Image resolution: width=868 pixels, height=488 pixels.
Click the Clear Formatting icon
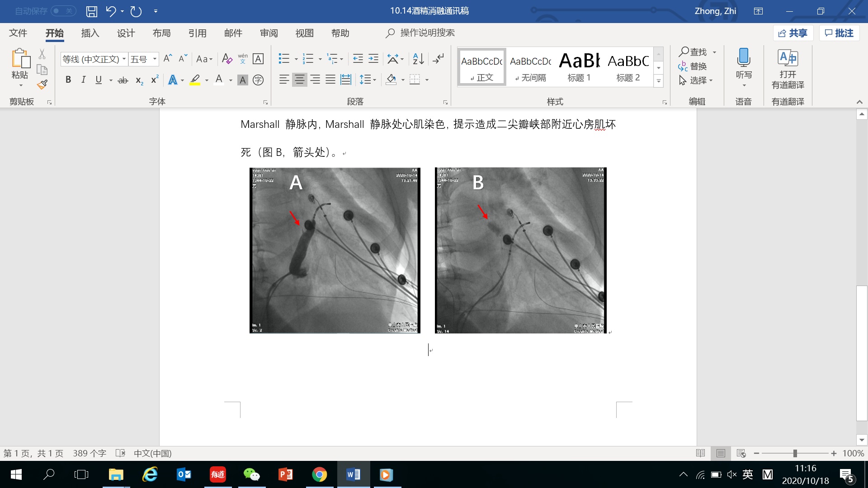227,59
